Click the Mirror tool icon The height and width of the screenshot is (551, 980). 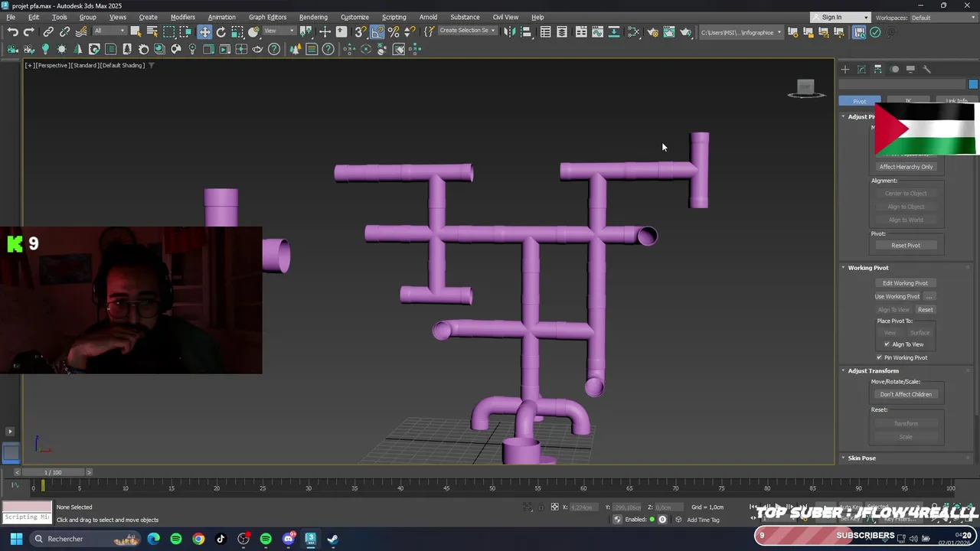coord(510,32)
